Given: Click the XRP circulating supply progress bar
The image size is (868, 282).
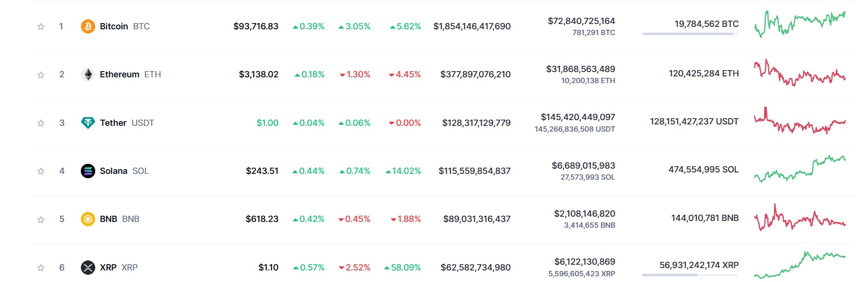Looking at the screenshot, I should click(x=690, y=275).
